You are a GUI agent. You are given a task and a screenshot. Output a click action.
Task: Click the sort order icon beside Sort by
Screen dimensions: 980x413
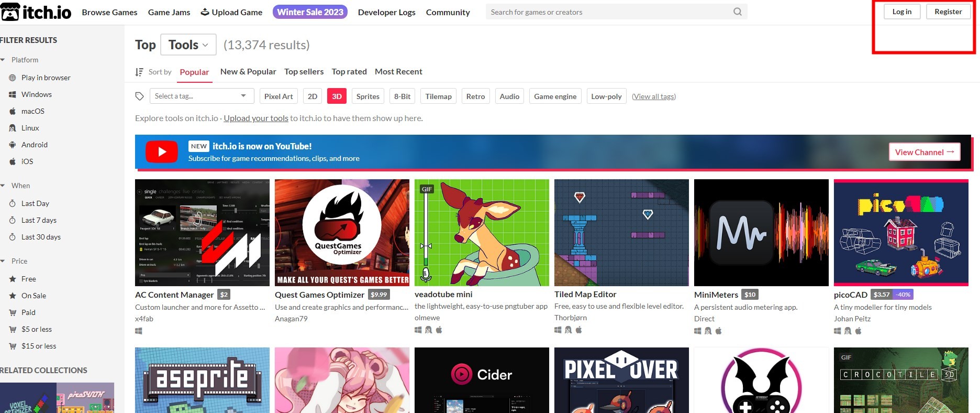coord(139,72)
